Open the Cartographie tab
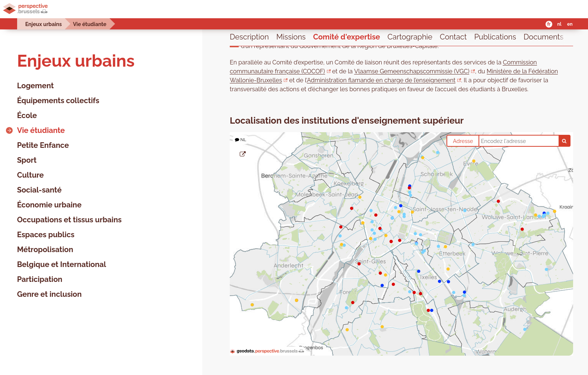The width and height of the screenshot is (588, 375). tap(409, 37)
